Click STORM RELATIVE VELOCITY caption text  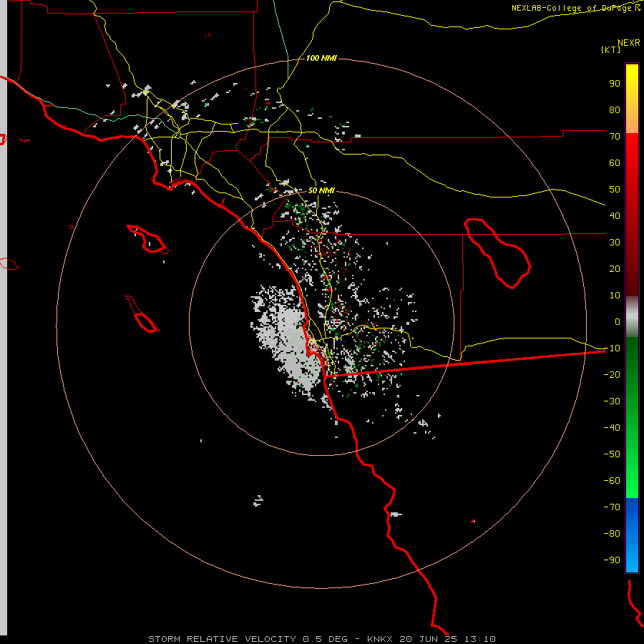point(222,639)
